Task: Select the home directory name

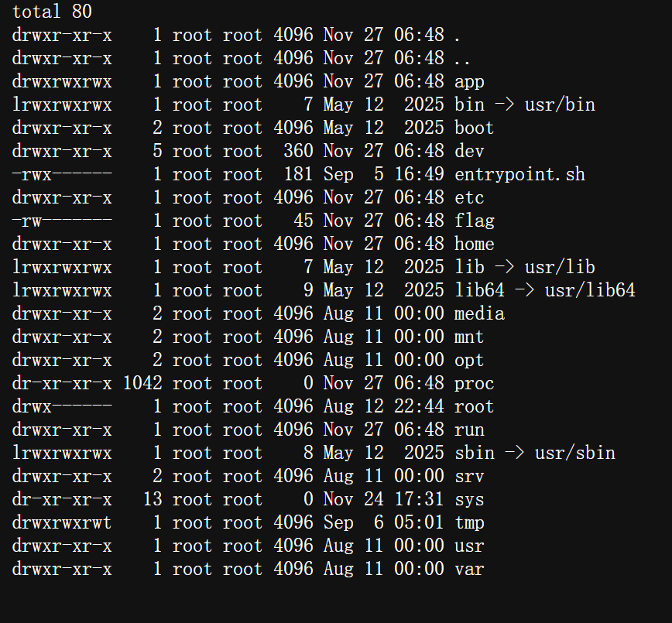Action: point(474,244)
